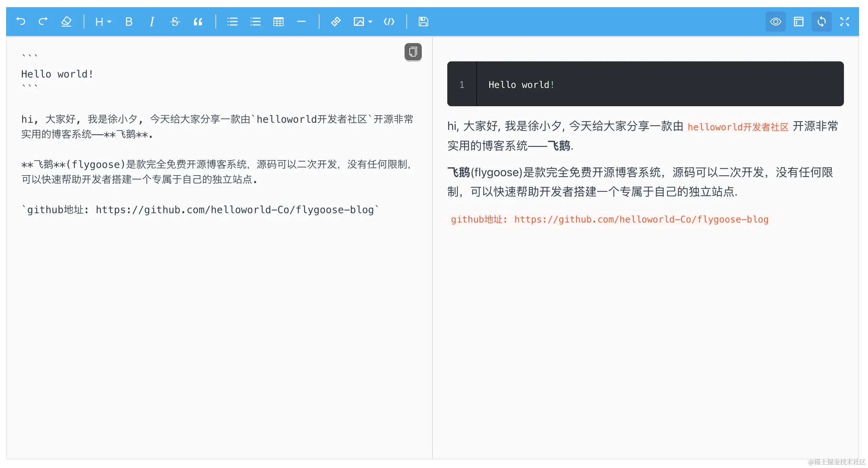Screen dimensions: 868x468
Task: Click the redo arrow icon
Action: (x=43, y=22)
